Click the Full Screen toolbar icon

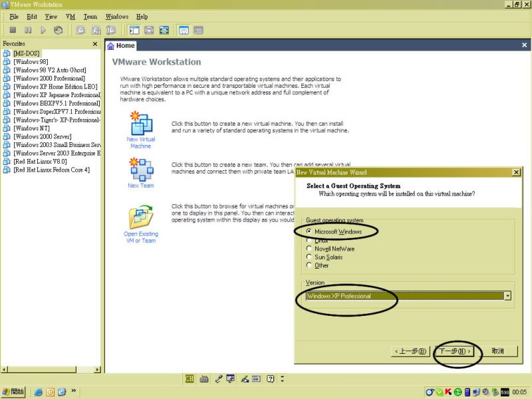[164, 30]
